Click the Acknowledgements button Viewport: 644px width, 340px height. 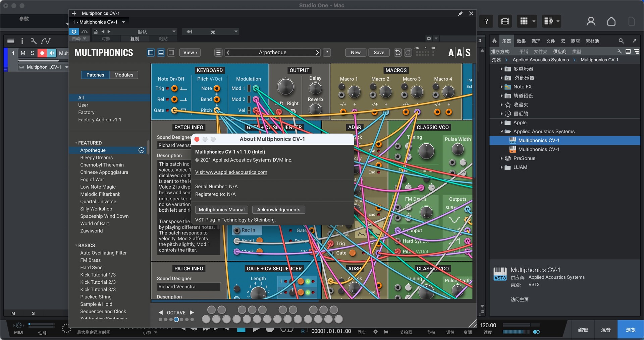(279, 210)
